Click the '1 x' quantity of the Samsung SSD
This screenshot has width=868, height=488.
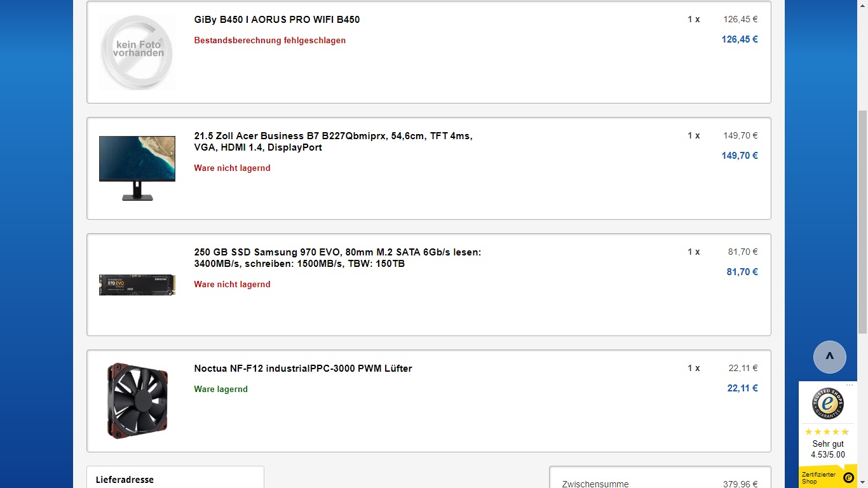tap(694, 252)
